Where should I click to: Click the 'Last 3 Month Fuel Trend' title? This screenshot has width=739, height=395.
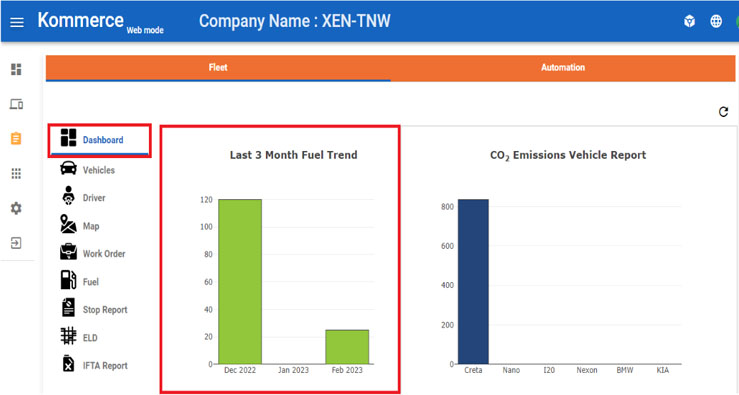coord(293,155)
